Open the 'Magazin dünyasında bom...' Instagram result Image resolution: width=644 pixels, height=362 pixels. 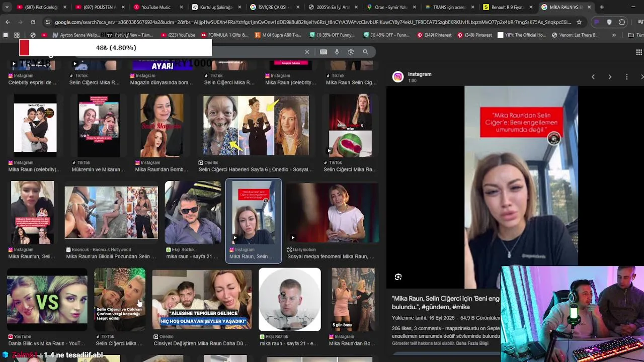(x=162, y=82)
